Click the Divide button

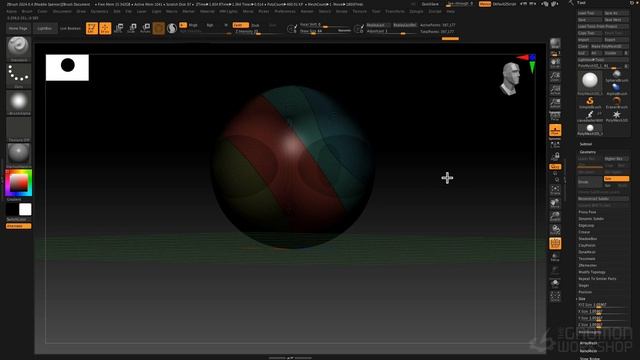pyautogui.click(x=590, y=182)
